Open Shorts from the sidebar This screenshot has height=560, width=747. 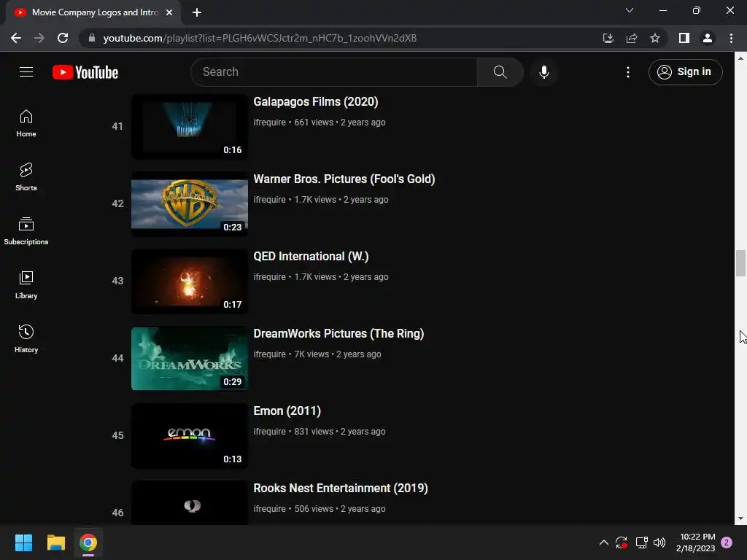(26, 177)
